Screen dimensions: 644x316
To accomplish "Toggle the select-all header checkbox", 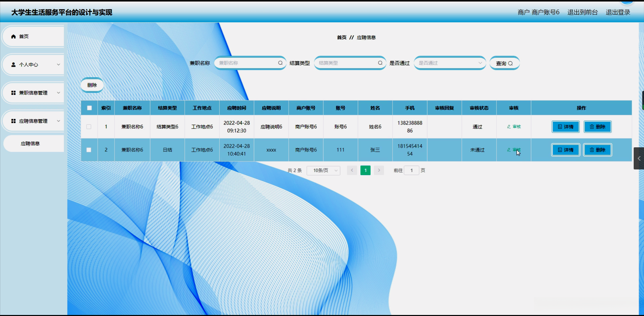I will click(x=89, y=108).
